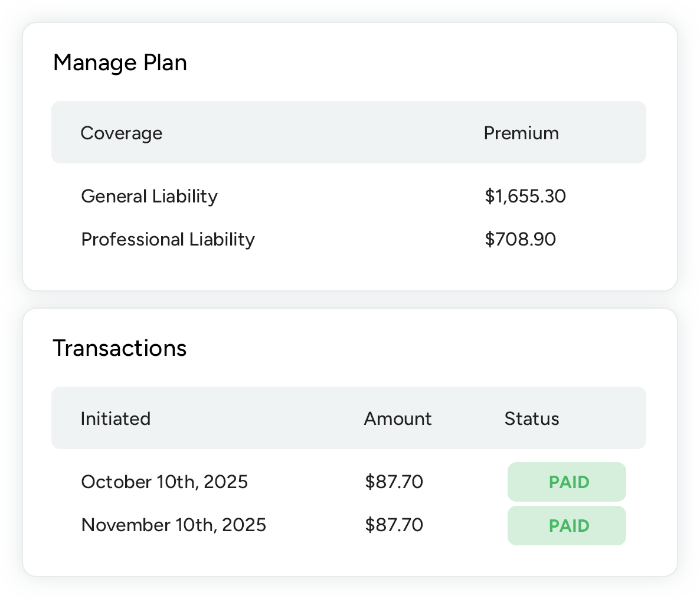The height and width of the screenshot is (615, 700).
Task: Click the October transaction $87.70 amount
Action: point(394,482)
